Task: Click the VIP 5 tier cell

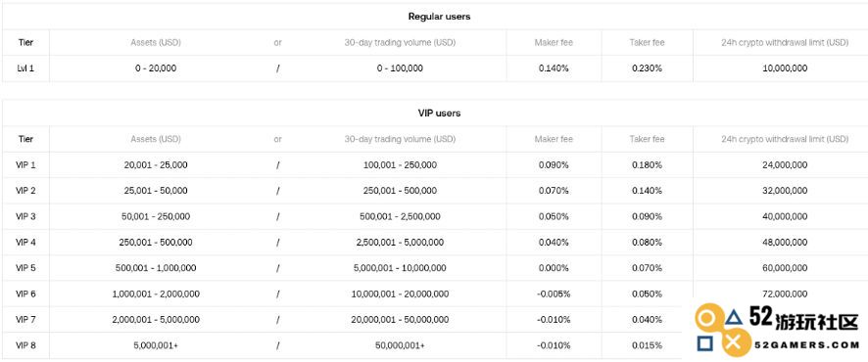Action: point(26,268)
